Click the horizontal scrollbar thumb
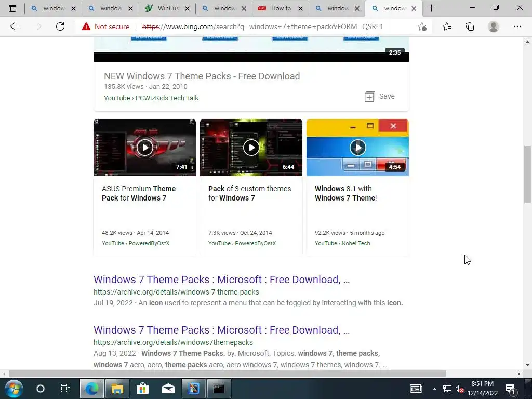The height and width of the screenshot is (399, 532). (227, 374)
